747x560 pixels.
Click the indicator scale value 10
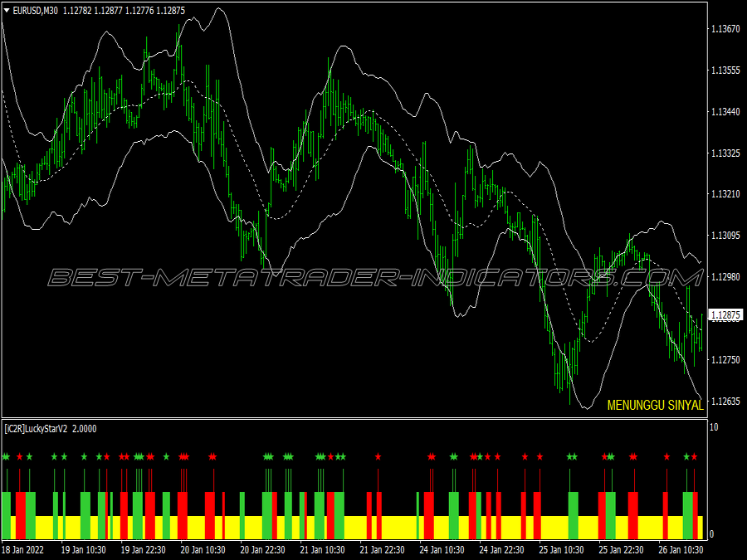click(x=714, y=427)
